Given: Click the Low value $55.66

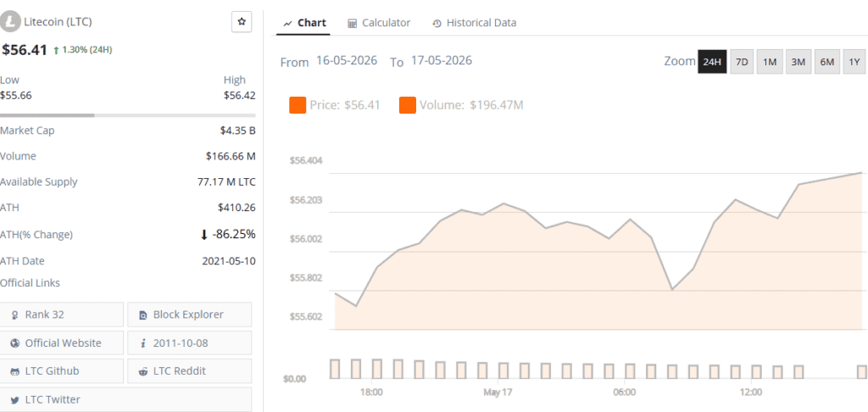Looking at the screenshot, I should tap(16, 95).
